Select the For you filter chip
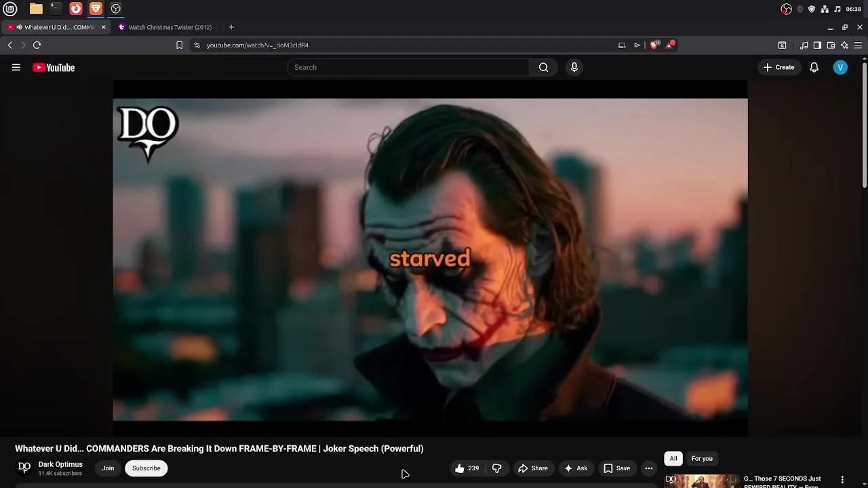The width and height of the screenshot is (868, 488). 702,459
